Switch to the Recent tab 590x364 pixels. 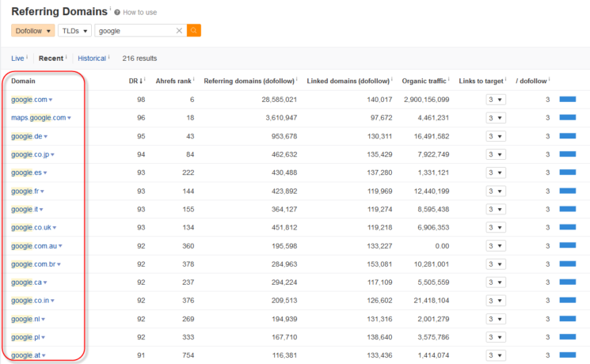(x=51, y=59)
